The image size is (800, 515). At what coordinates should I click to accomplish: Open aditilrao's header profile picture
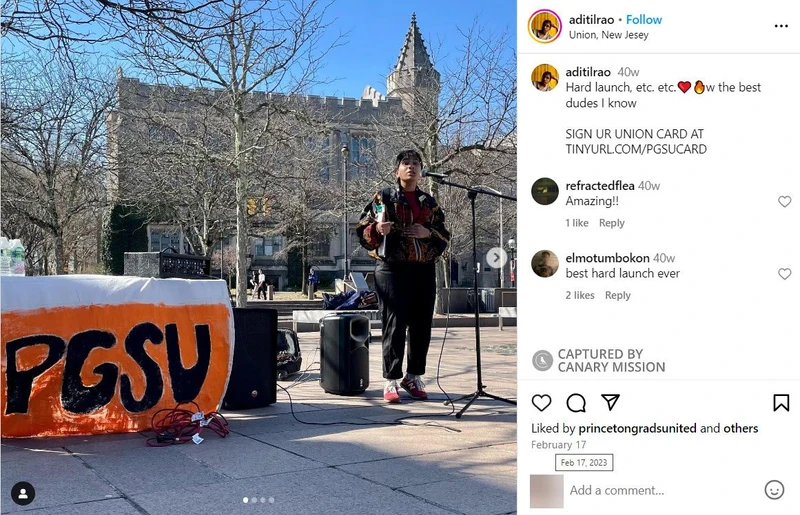click(544, 27)
